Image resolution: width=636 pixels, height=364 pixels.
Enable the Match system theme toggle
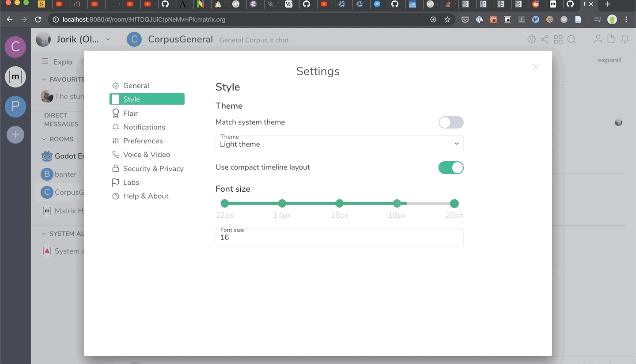450,122
